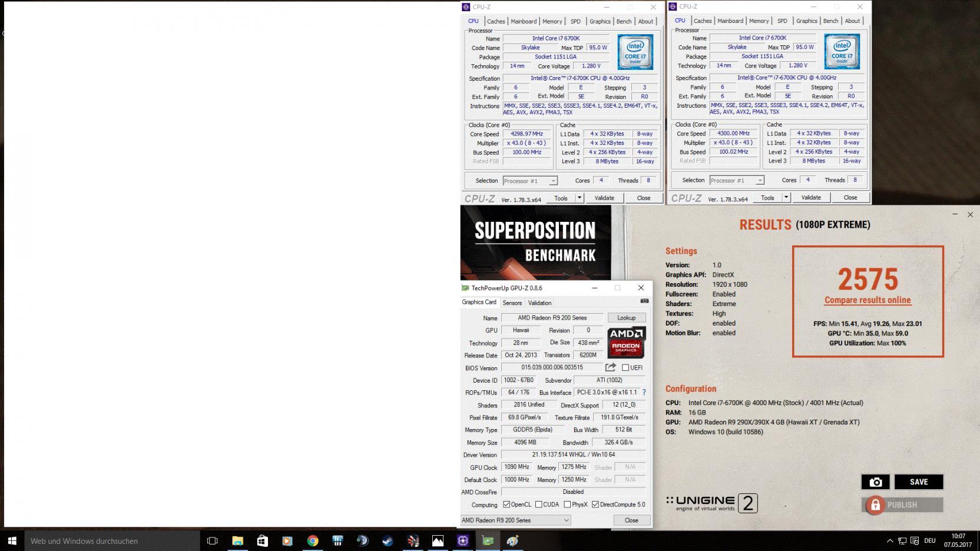
Task: Take a screenshot with the Superposition camera button
Action: coord(875,482)
